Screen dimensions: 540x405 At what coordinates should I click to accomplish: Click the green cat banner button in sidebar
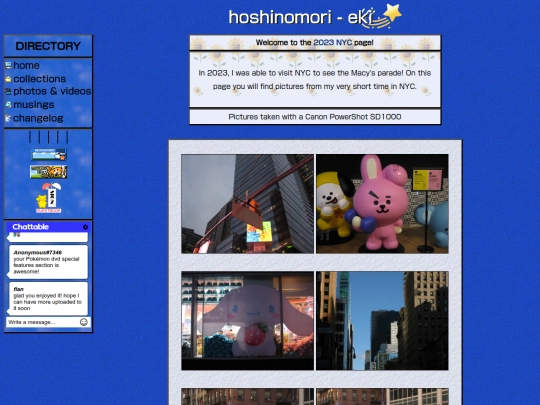[49, 172]
